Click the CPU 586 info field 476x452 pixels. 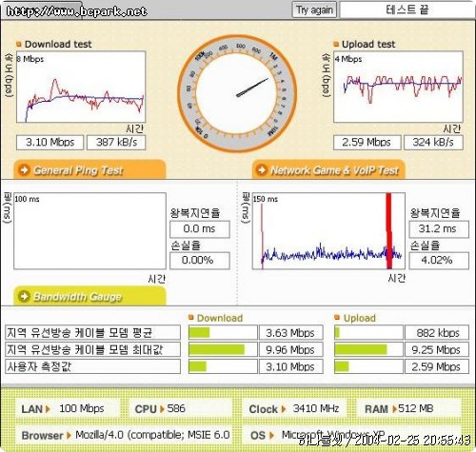click(x=181, y=408)
